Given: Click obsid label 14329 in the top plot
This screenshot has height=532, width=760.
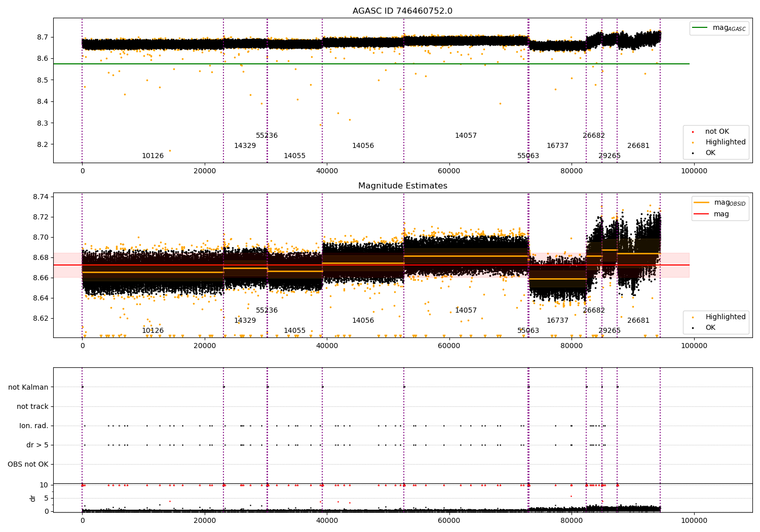Looking at the screenshot, I should (x=245, y=146).
